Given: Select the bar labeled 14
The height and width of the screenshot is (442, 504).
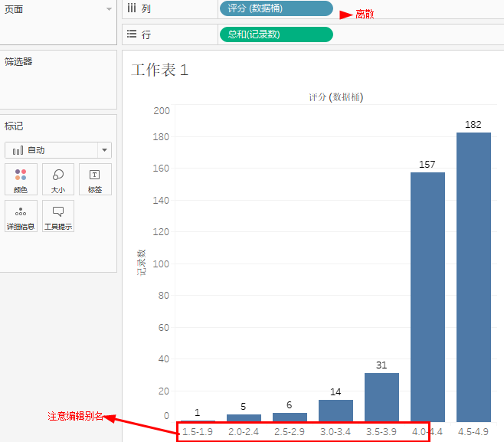Looking at the screenshot, I should tap(335, 411).
